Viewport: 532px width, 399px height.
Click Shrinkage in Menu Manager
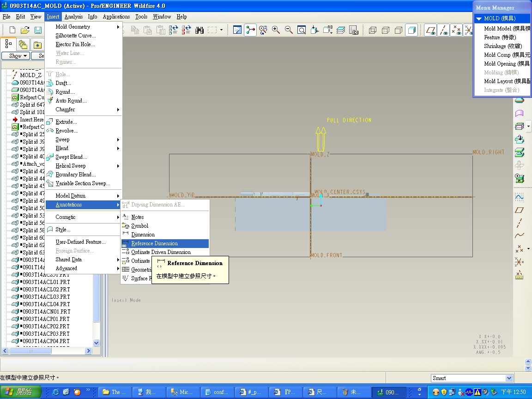(x=503, y=46)
